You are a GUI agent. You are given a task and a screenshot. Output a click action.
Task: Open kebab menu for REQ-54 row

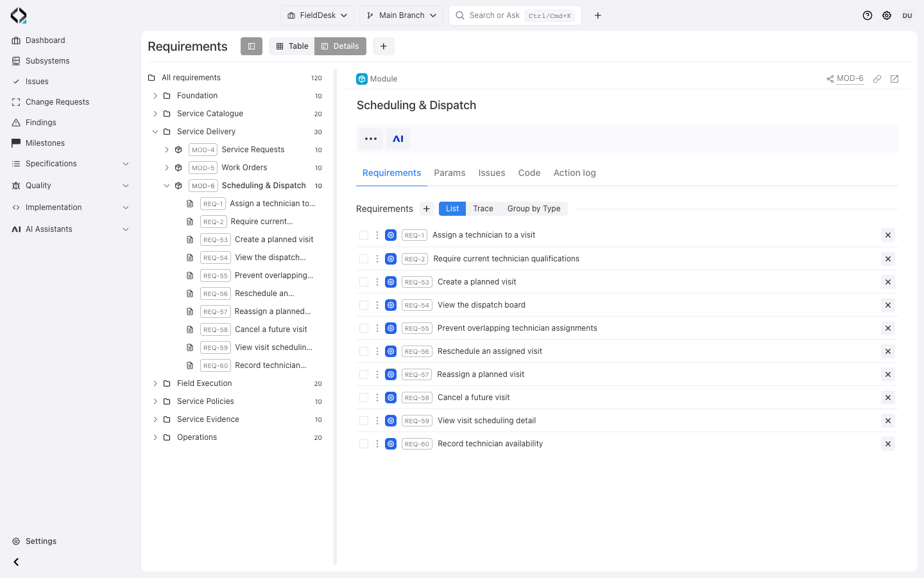(377, 305)
